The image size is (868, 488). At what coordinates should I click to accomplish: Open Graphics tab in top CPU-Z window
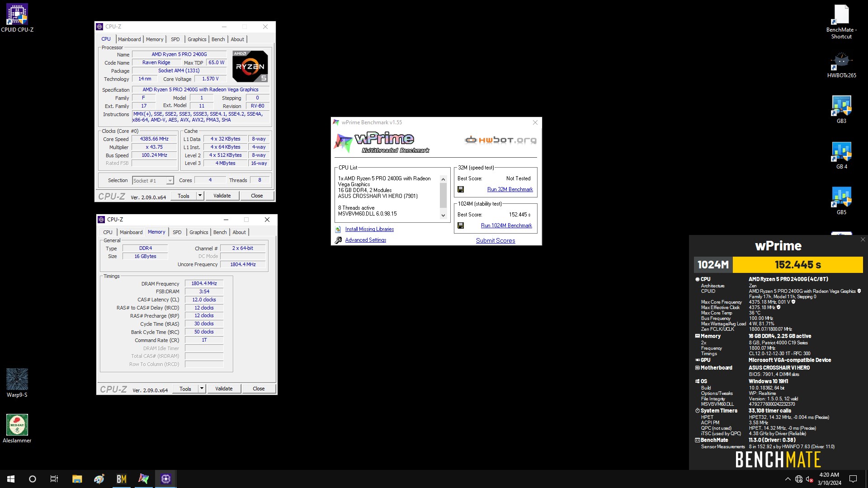(x=197, y=39)
